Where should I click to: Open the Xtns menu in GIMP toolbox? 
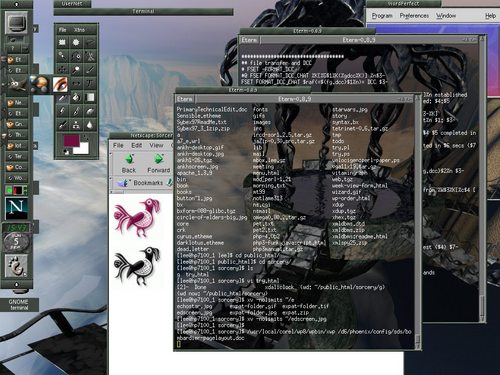(79, 30)
